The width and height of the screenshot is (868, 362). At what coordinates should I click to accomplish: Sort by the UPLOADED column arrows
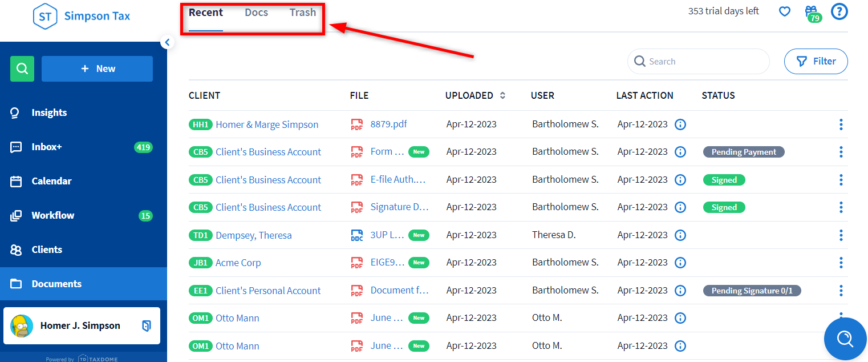[x=502, y=95]
